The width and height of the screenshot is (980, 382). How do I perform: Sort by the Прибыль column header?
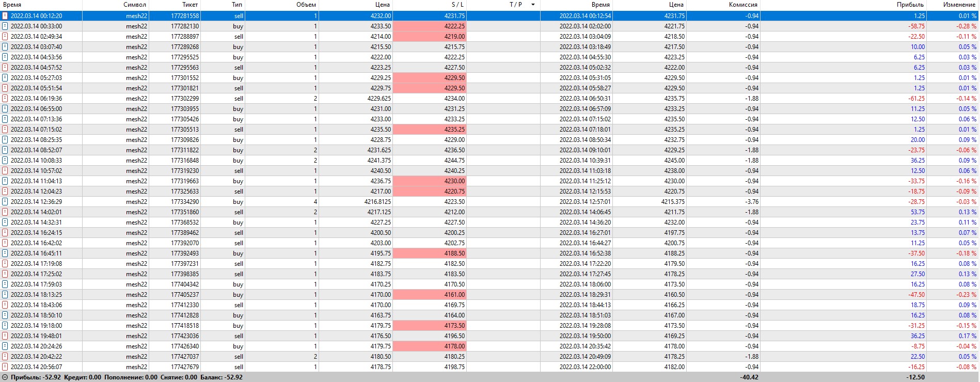click(910, 5)
